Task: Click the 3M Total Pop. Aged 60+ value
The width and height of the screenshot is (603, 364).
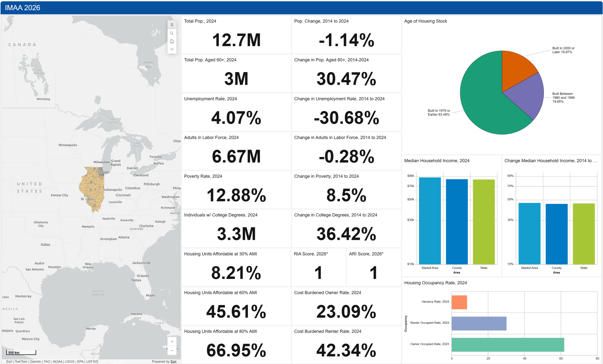Action: (x=236, y=79)
